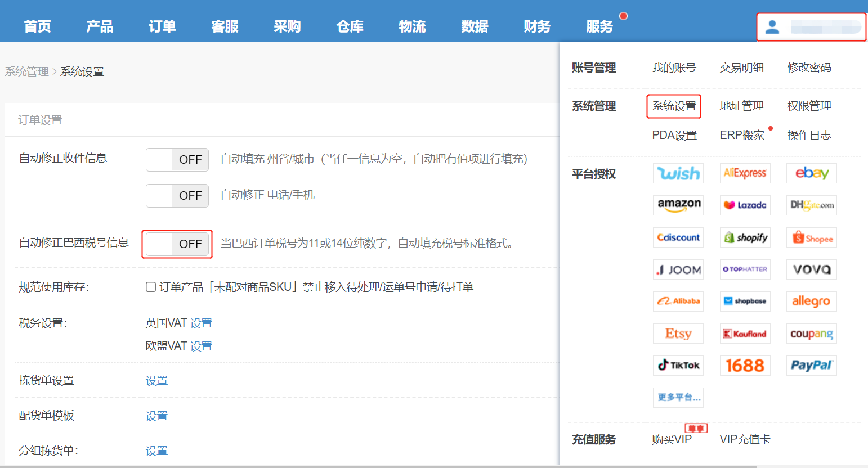Viewport: 868px width, 468px height.
Task: Open 配货单模板 设置 link
Action: click(156, 416)
